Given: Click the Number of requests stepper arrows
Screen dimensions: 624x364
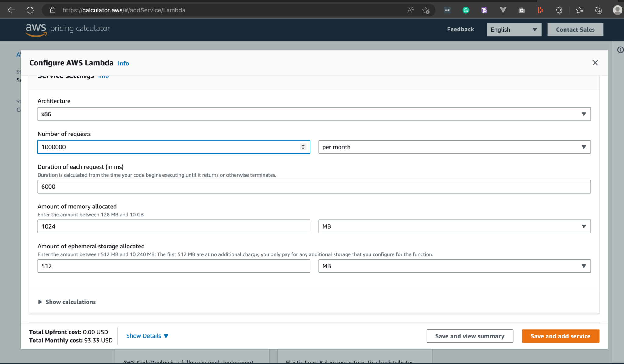Looking at the screenshot, I should tap(303, 147).
